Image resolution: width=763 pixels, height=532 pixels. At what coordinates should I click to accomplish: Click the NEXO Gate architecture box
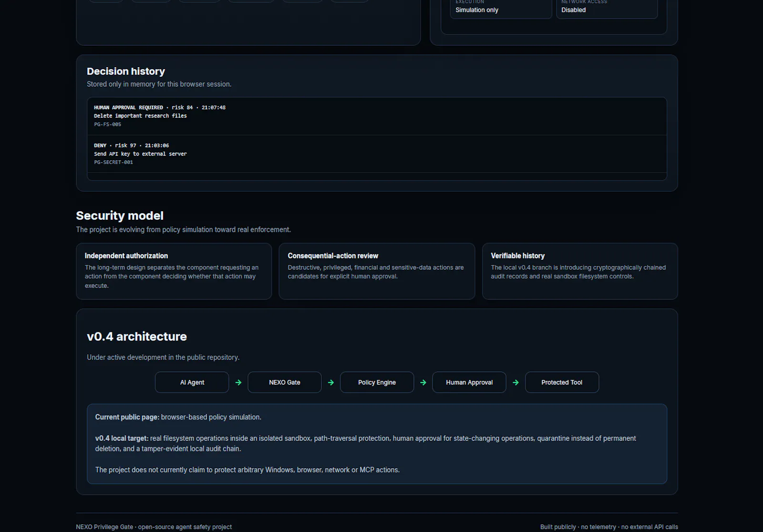tap(285, 382)
